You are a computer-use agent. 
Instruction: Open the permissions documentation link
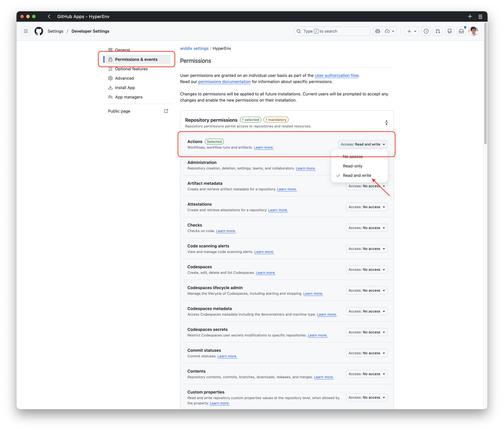pos(224,82)
